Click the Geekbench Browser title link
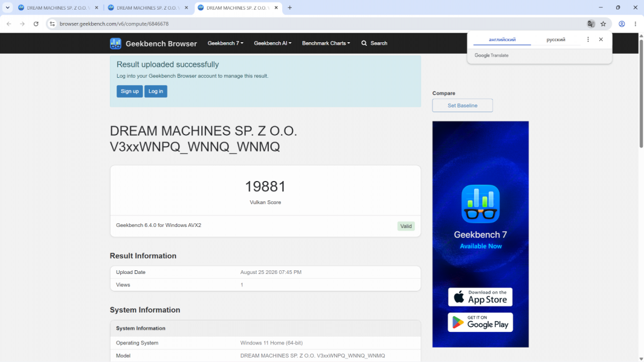This screenshot has width=644, height=362. [x=161, y=43]
